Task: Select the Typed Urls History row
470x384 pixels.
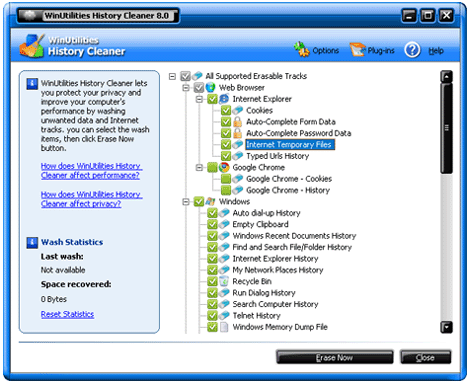Action: coord(277,156)
